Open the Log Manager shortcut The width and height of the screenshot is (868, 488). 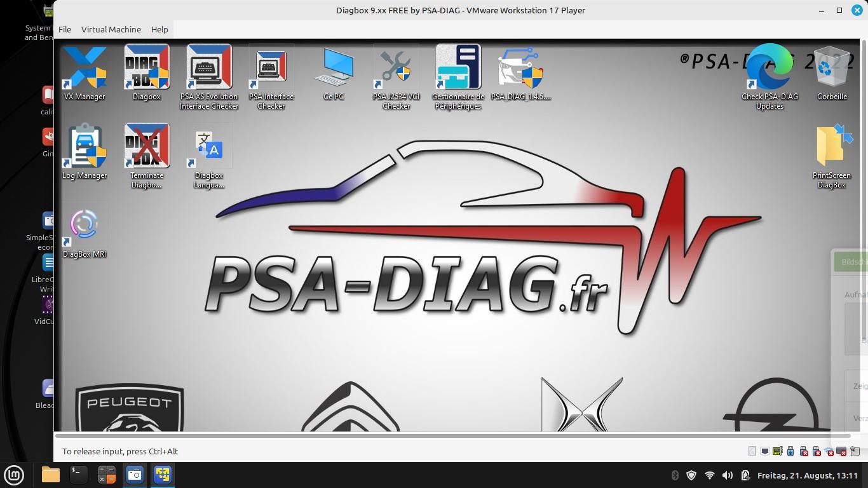coord(85,152)
